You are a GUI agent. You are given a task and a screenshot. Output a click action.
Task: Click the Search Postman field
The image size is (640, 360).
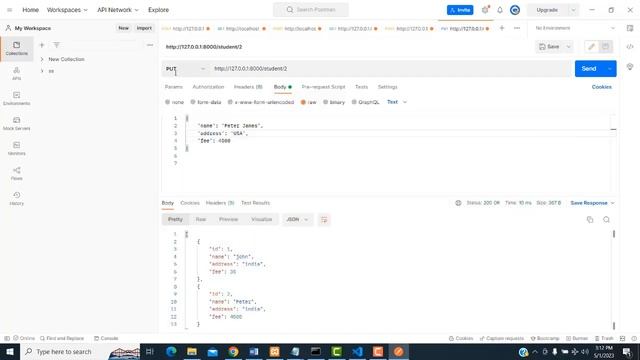click(311, 10)
